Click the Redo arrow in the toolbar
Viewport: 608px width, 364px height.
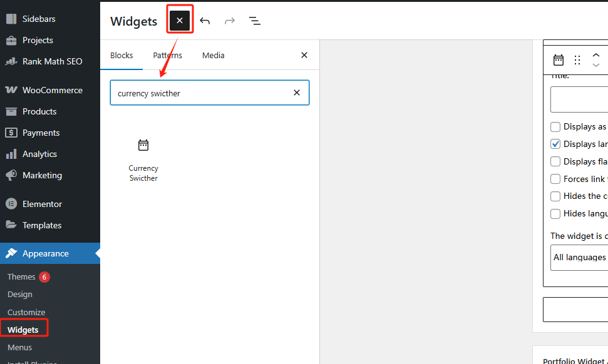pyautogui.click(x=229, y=20)
